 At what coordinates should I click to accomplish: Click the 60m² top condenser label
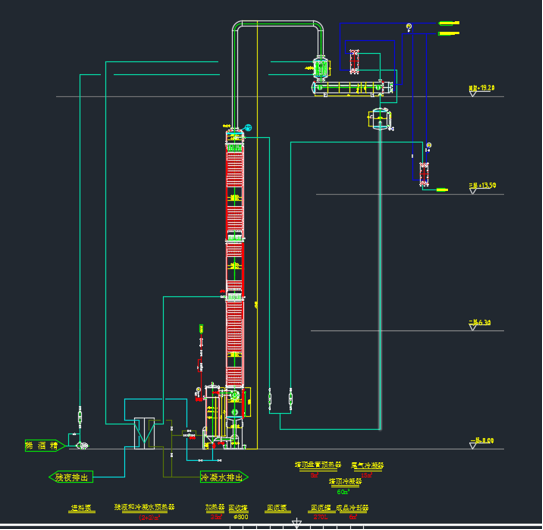[x=343, y=492]
